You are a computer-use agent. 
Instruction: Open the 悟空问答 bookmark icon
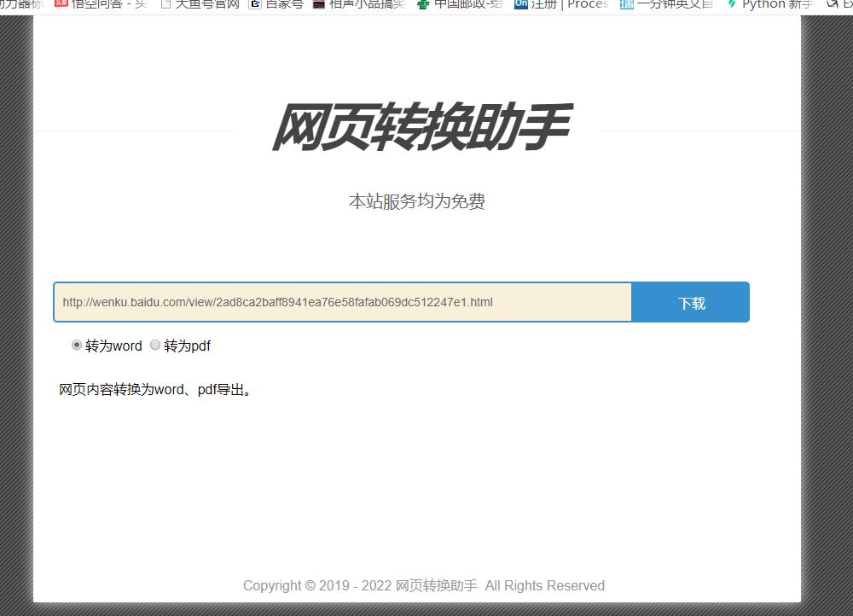click(x=60, y=5)
